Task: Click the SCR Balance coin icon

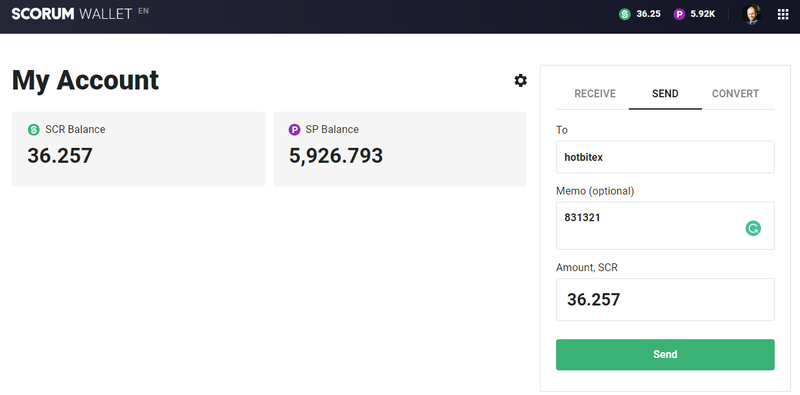Action: click(x=34, y=130)
